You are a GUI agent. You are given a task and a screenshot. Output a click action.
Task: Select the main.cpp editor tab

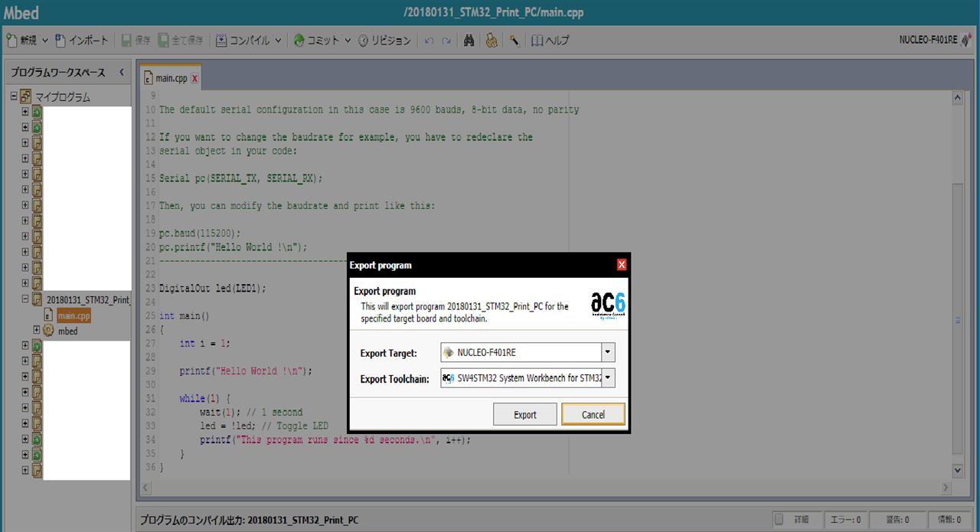tap(171, 78)
